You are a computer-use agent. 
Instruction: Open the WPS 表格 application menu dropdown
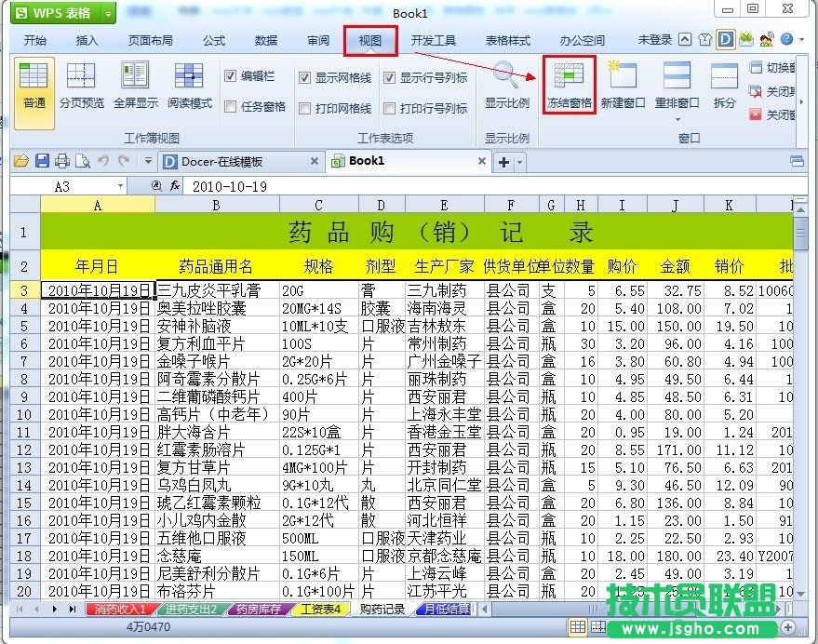coord(108,13)
